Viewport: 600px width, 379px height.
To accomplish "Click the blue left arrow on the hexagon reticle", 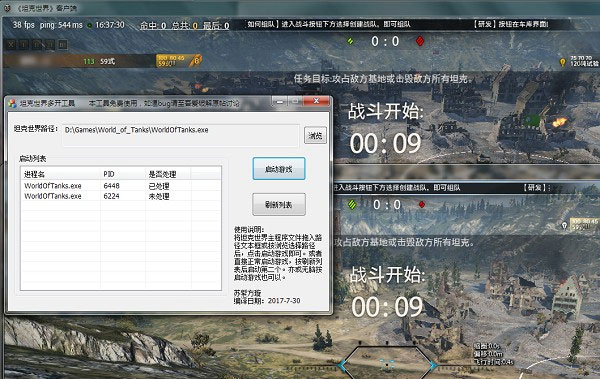I will [x=342, y=366].
